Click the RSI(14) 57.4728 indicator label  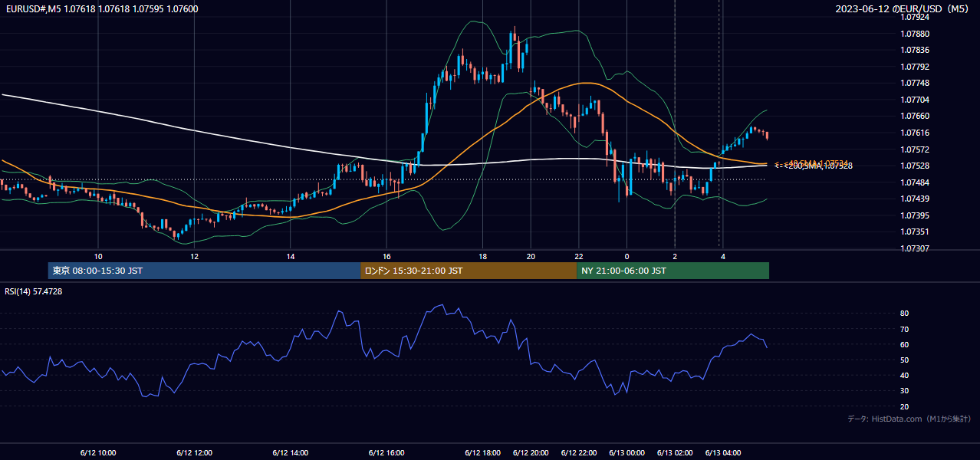(x=34, y=291)
